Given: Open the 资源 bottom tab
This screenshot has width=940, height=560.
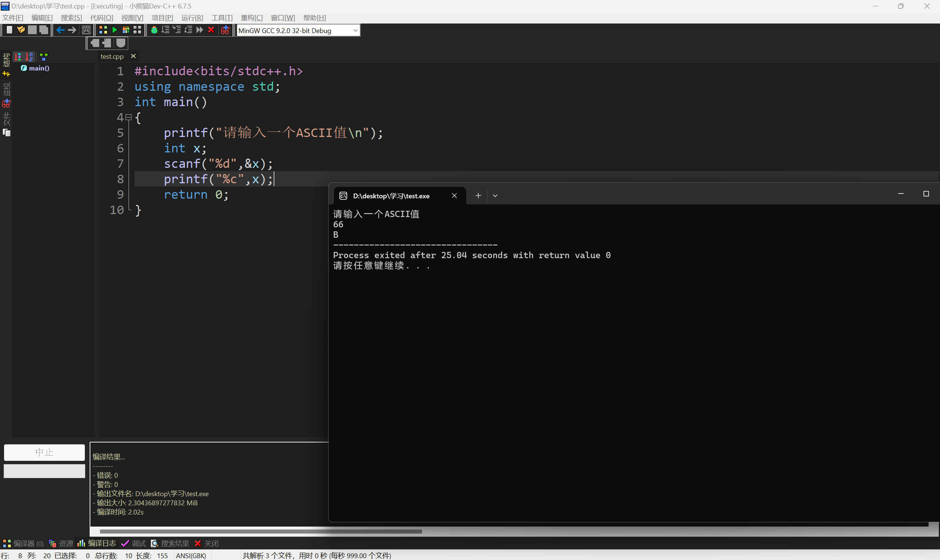Looking at the screenshot, I should 61,543.
